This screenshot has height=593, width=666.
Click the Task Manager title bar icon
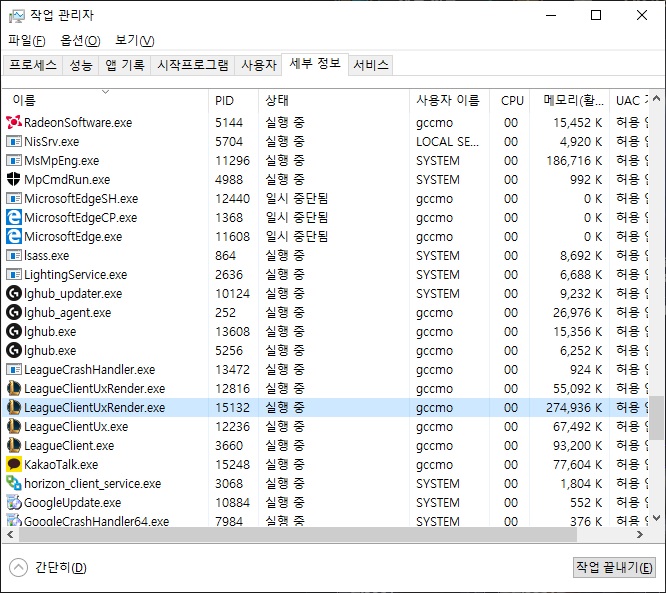pyautogui.click(x=16, y=16)
